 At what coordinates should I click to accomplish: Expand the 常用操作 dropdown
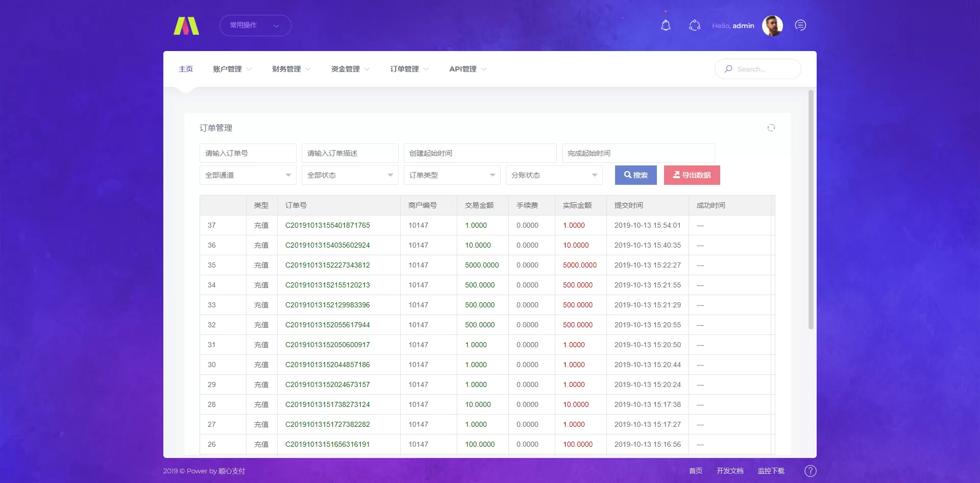(x=255, y=26)
